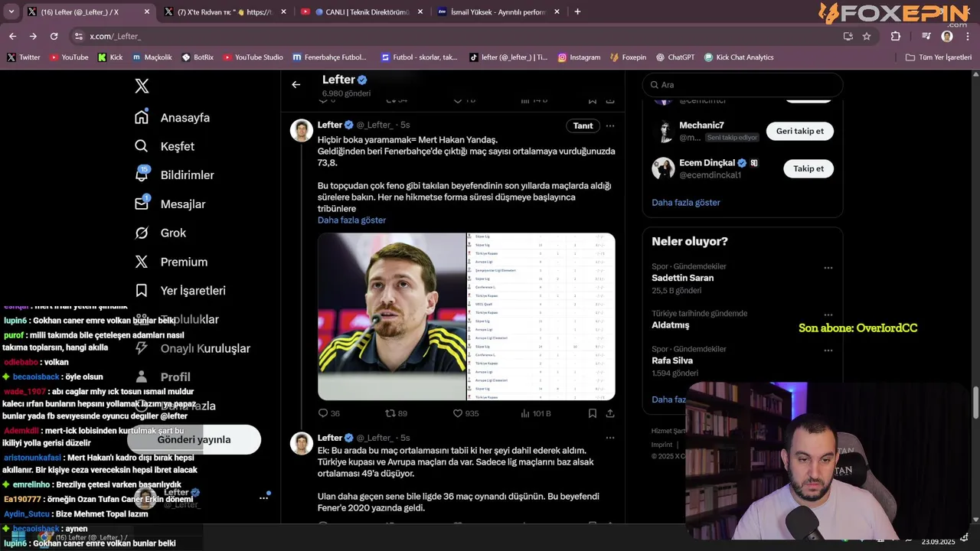Open Maçkolik bookmark
Screen dimensions: 980x551
(152, 57)
